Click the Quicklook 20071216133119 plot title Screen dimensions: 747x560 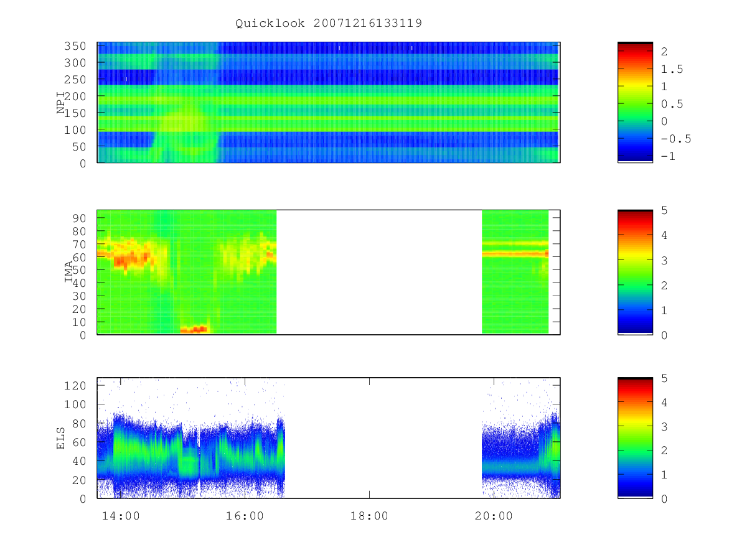[x=329, y=23]
